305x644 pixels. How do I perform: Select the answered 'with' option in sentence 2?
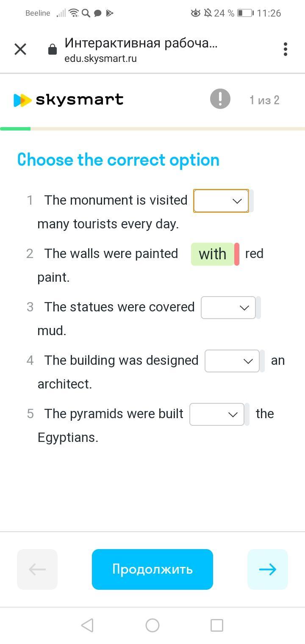213,254
